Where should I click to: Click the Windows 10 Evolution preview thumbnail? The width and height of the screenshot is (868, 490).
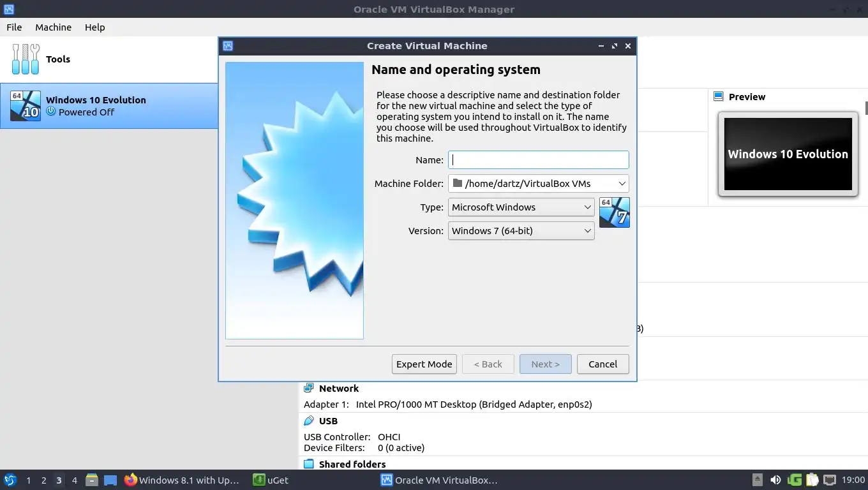pos(788,154)
